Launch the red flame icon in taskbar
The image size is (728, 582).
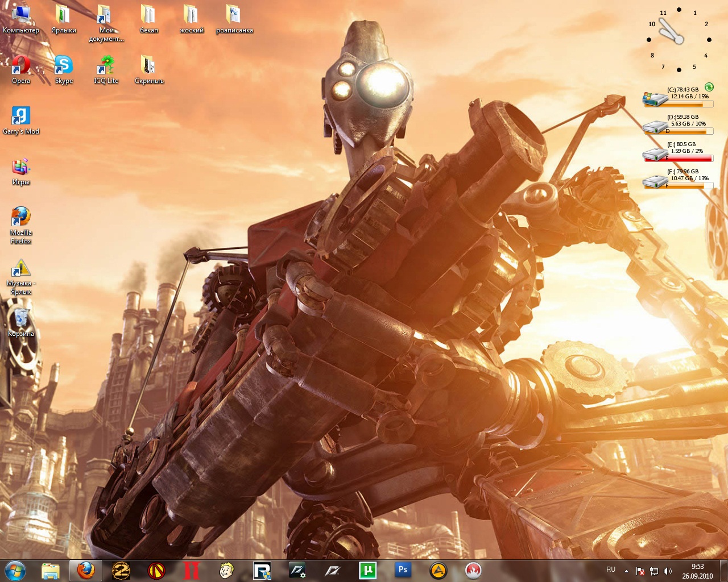[473, 571]
